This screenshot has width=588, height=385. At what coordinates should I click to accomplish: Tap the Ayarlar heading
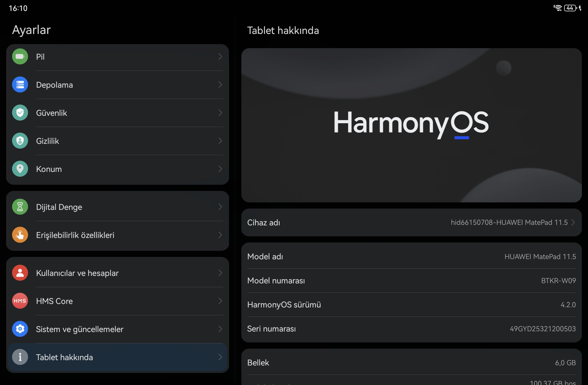click(32, 30)
